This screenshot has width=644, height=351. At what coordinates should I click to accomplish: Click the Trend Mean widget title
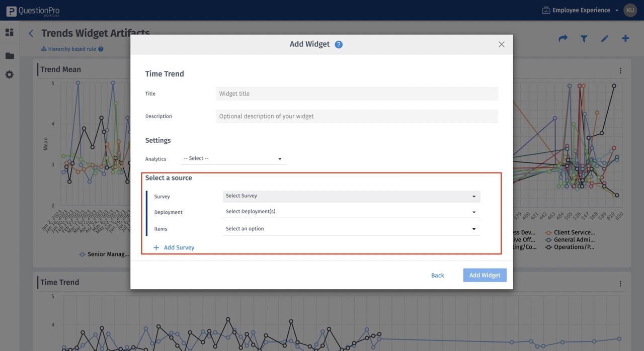[x=60, y=69]
